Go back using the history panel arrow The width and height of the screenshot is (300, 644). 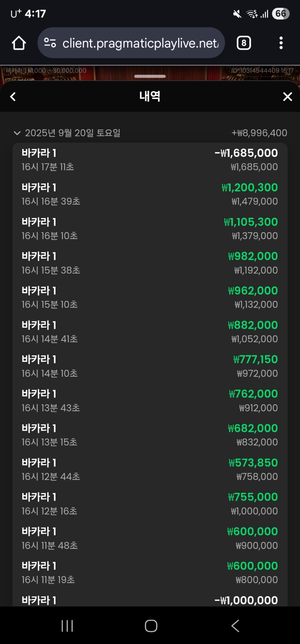[13, 97]
